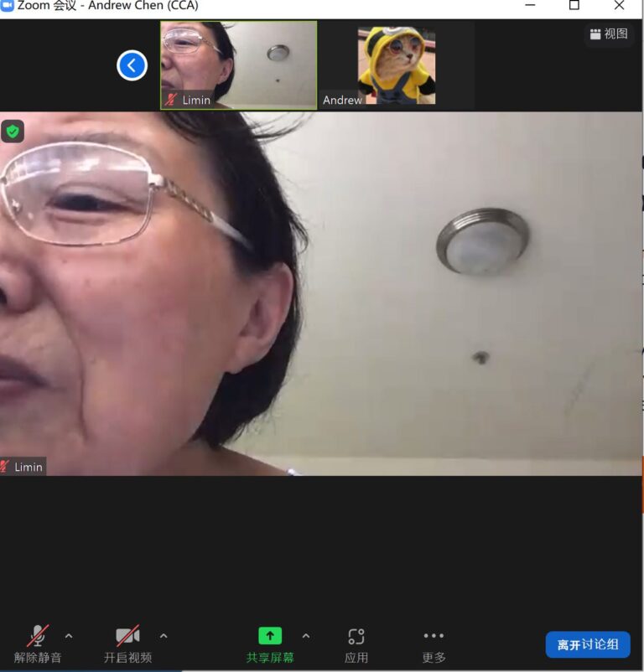Click the Zoom logo in title bar

(x=7, y=6)
